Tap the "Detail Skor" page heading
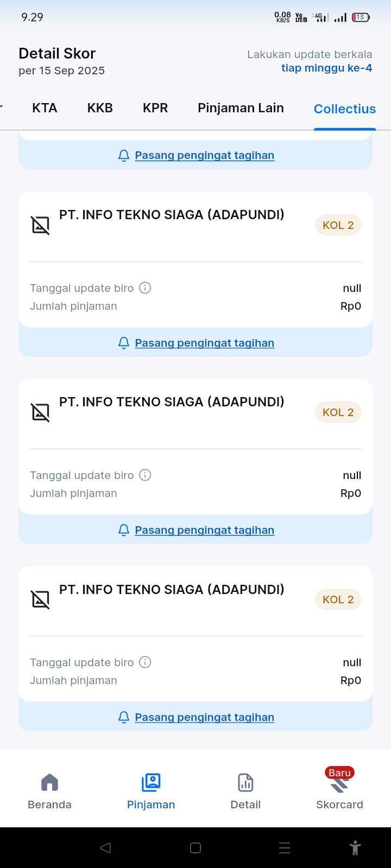The width and height of the screenshot is (391, 868). (57, 53)
